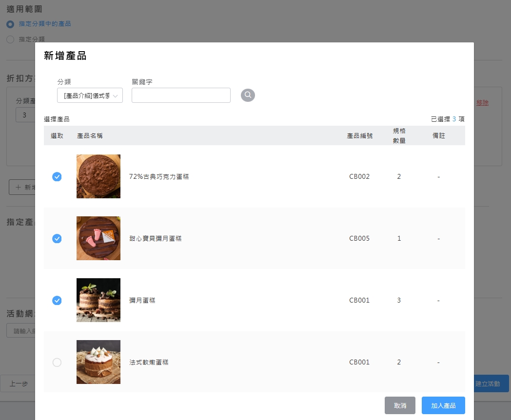Deselect the 彌月蛋糕 product checkbox
511x420 pixels.
57,301
